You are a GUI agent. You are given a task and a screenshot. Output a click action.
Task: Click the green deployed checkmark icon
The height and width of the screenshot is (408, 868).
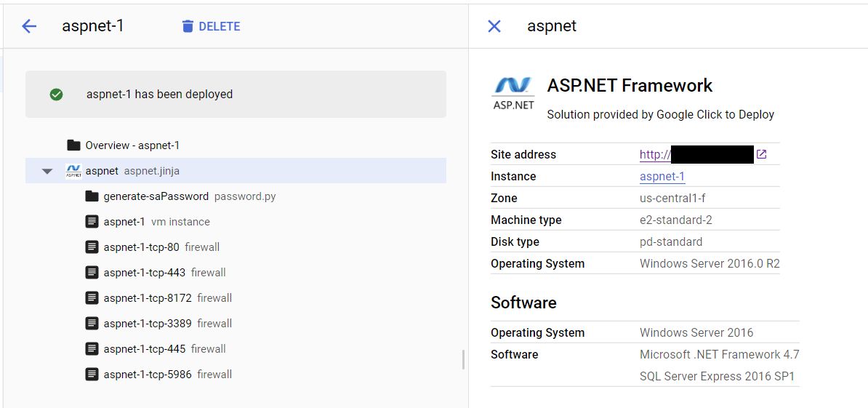56,95
